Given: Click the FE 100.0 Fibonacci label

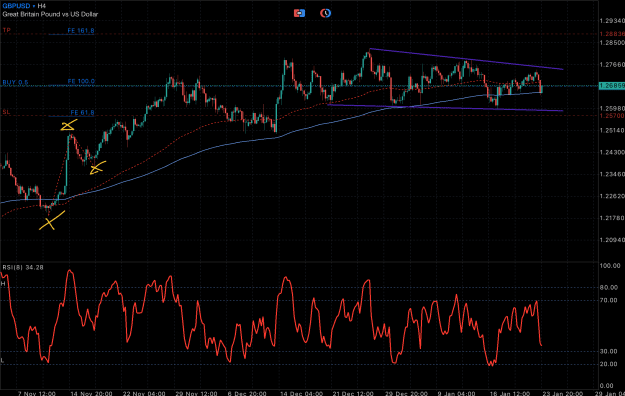Looking at the screenshot, I should pos(81,81).
